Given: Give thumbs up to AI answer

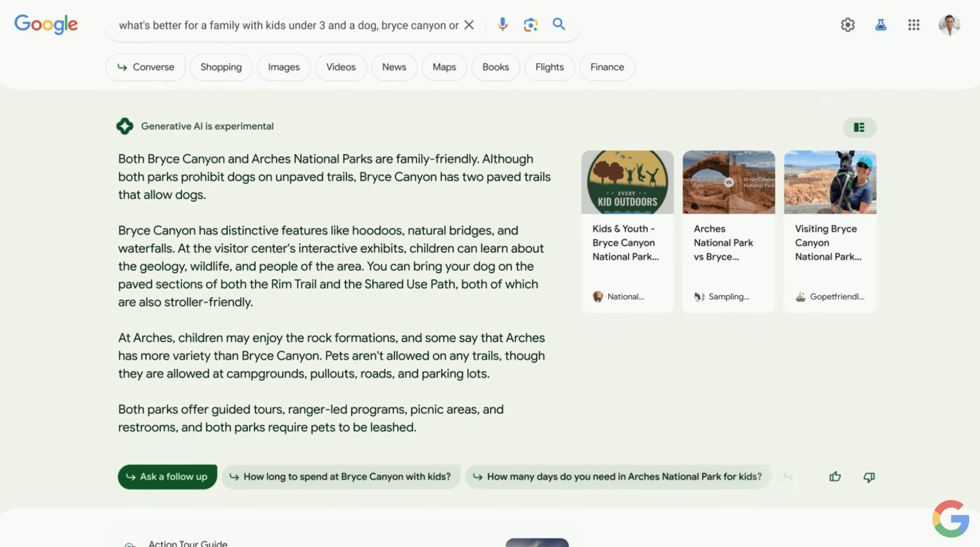Looking at the screenshot, I should click(835, 476).
